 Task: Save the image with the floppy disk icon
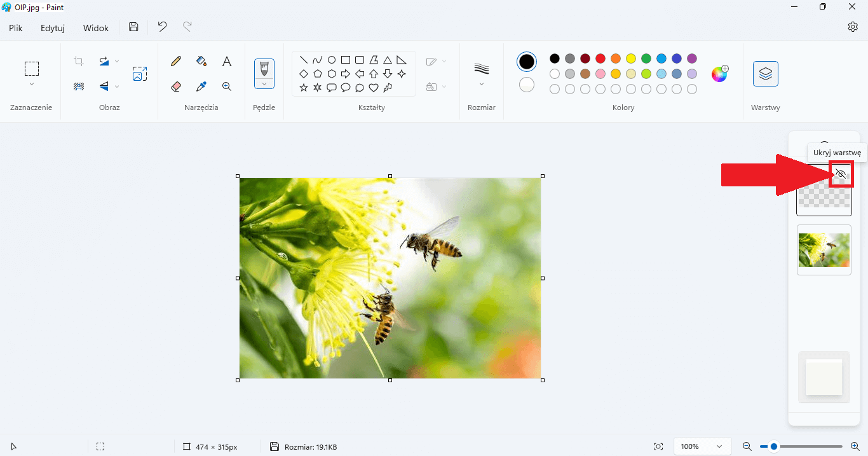click(x=133, y=27)
